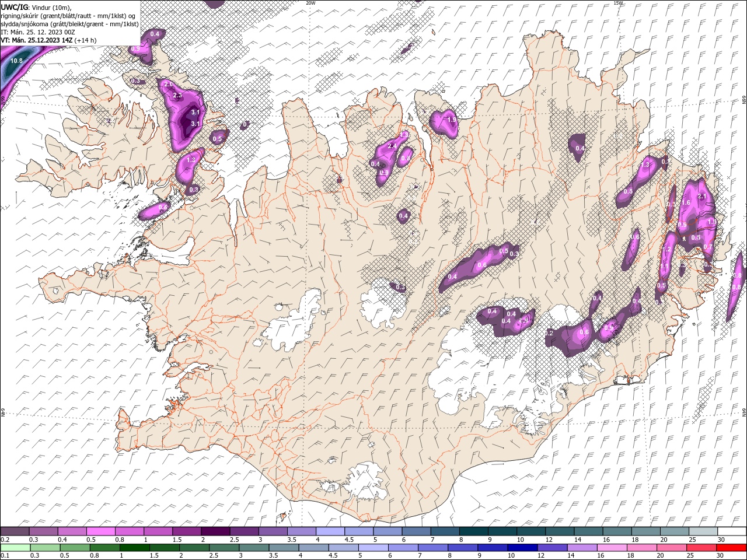Pick the upper legend swatch starting at 12
This screenshot has height=560, width=747.
tap(560, 531)
